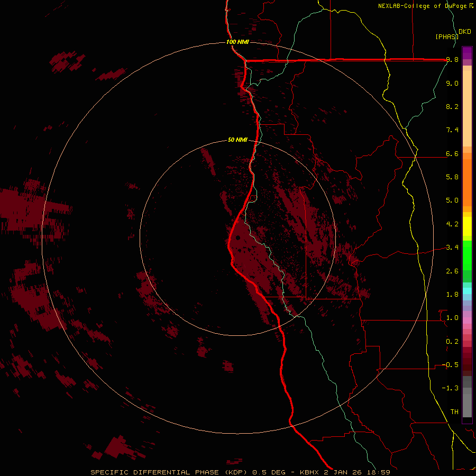Click the [PHAS] label above the color bar

tap(447, 36)
